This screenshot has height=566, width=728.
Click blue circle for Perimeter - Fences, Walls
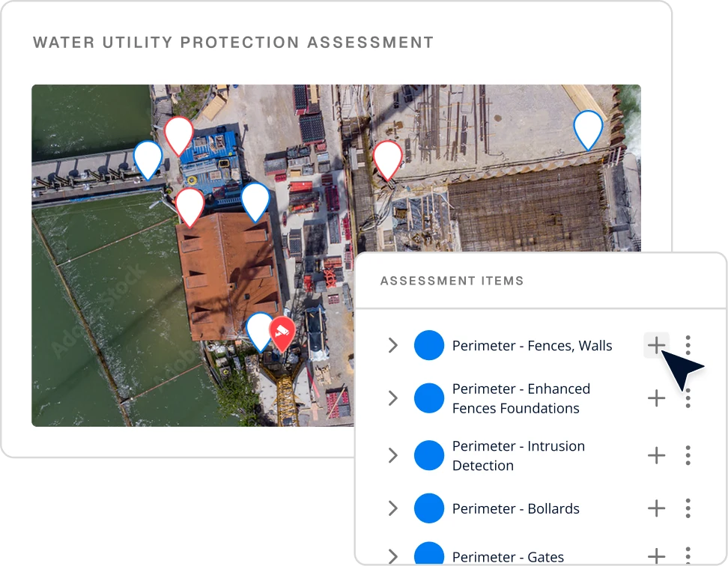(x=429, y=345)
